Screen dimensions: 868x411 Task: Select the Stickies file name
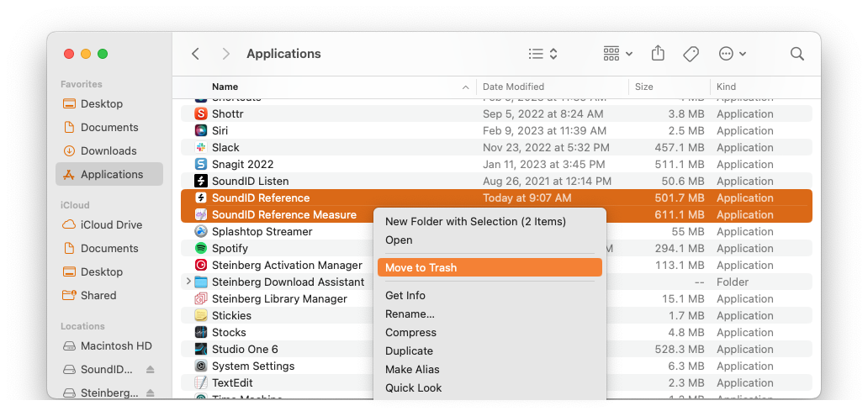(x=231, y=315)
